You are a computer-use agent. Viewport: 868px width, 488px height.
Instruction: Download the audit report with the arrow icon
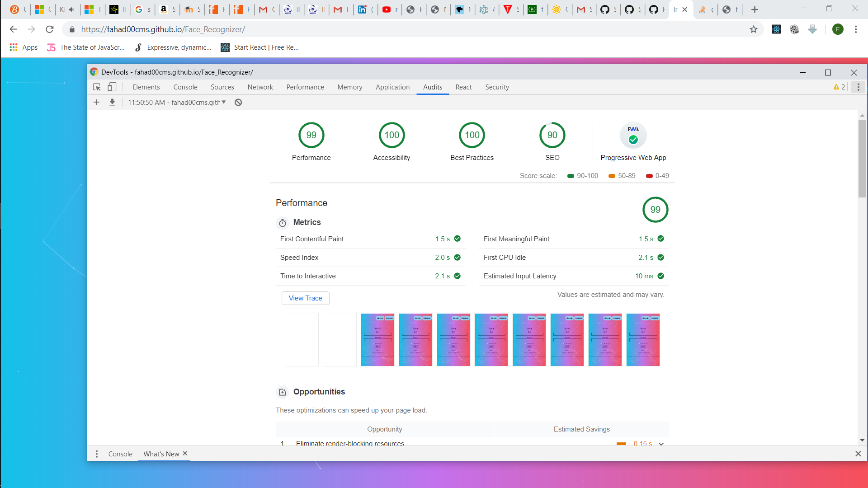112,103
